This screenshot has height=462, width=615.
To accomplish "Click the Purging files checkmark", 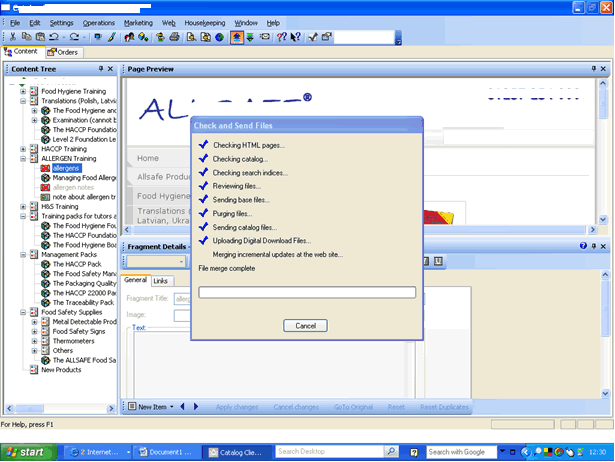I will point(203,214).
